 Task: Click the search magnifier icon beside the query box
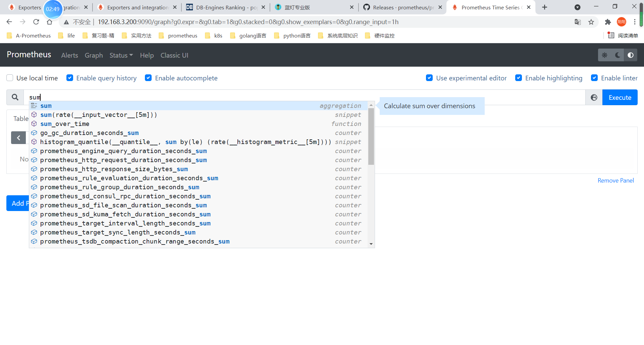point(15,97)
